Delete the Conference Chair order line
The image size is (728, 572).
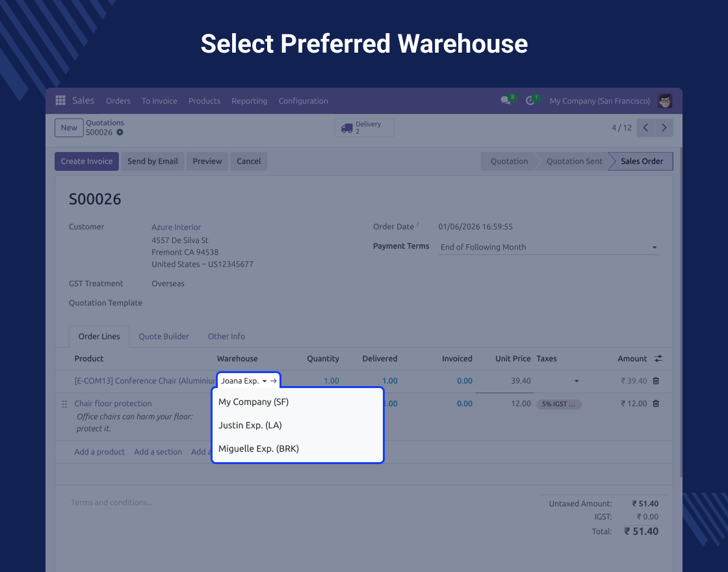(x=656, y=381)
